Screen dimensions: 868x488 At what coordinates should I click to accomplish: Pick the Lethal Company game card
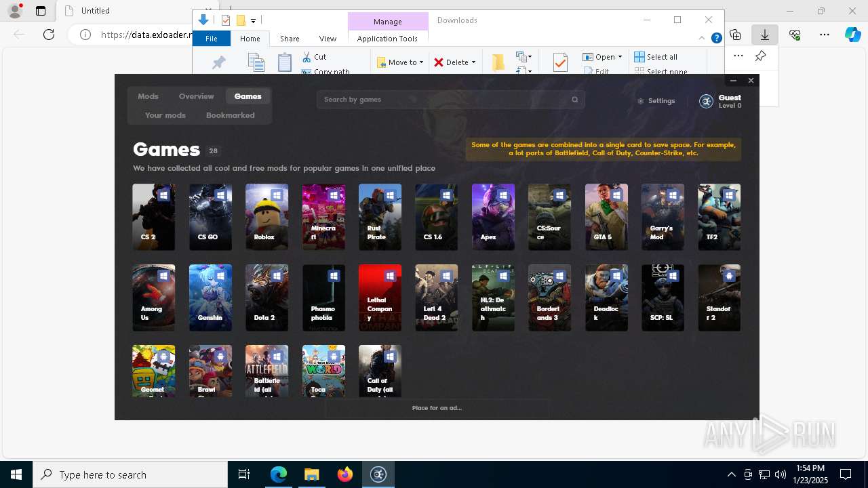(x=380, y=298)
